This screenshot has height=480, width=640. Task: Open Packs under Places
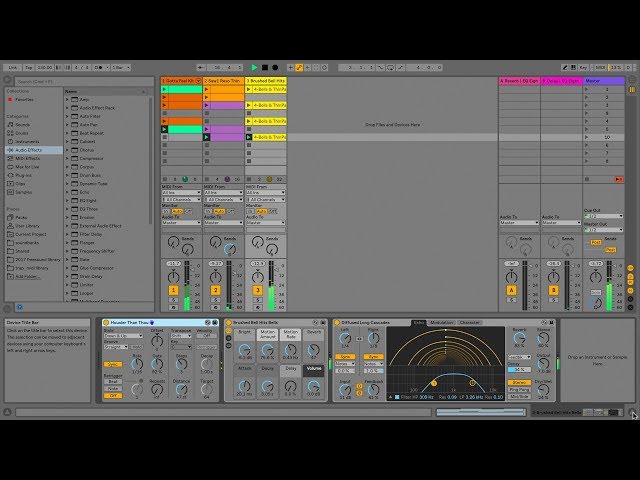[x=21, y=218]
